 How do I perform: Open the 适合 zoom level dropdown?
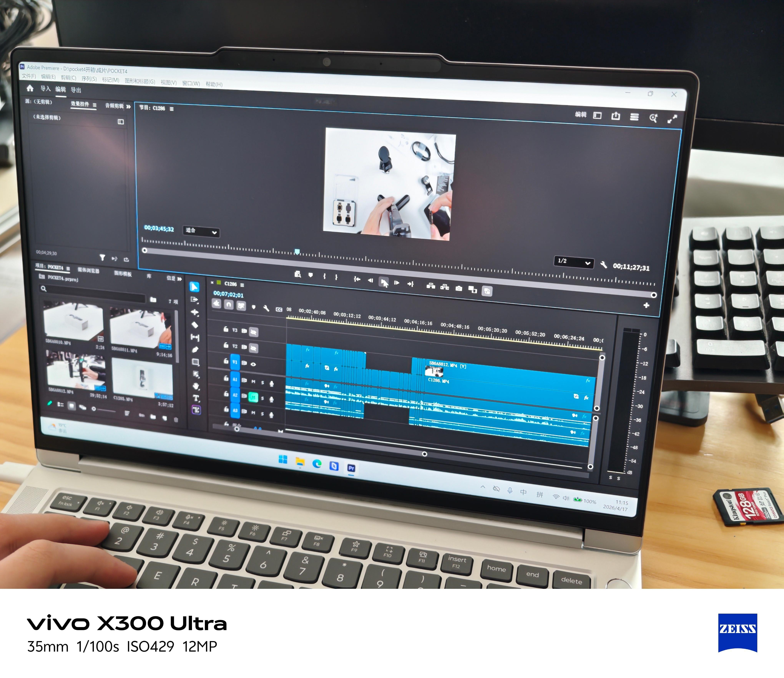[201, 231]
